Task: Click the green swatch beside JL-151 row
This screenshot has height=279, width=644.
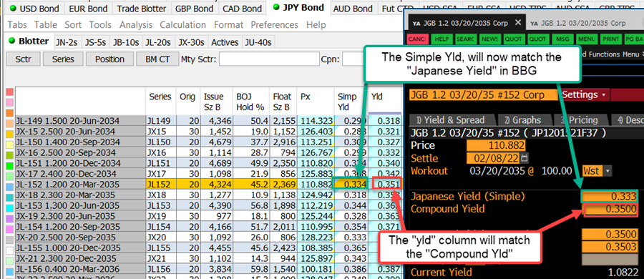Action: (x=9, y=165)
